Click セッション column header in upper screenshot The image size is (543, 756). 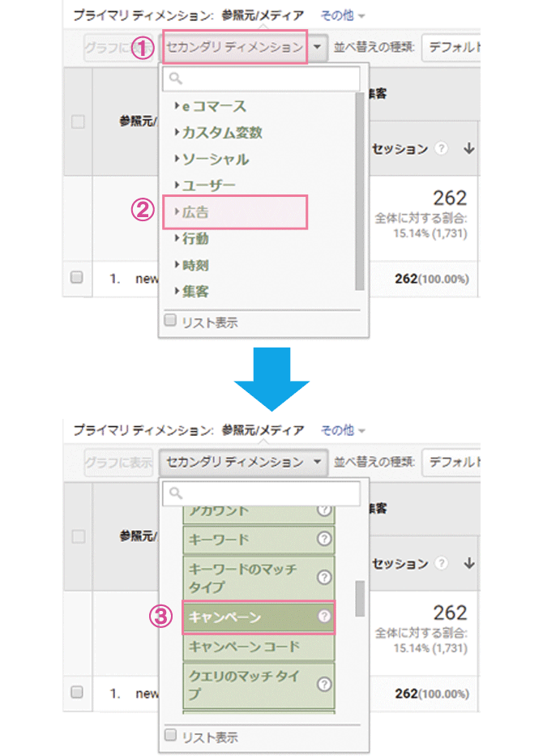[x=400, y=149]
